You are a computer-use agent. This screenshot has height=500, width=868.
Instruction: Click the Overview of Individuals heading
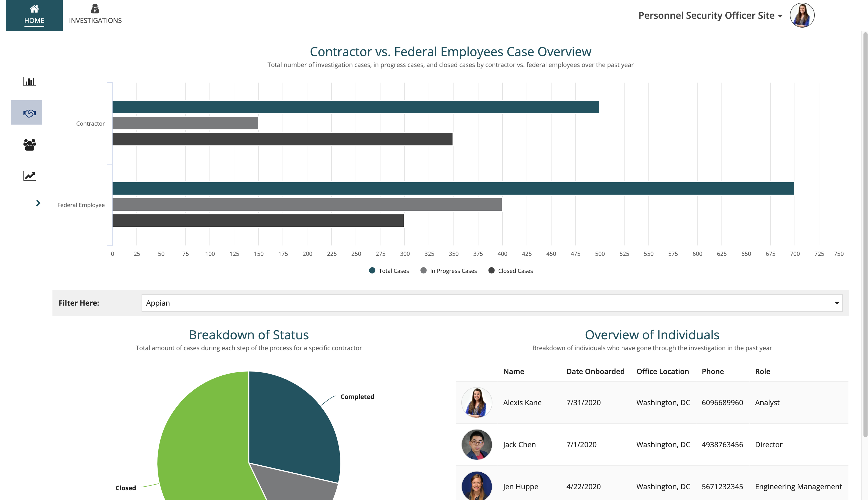[x=652, y=335]
